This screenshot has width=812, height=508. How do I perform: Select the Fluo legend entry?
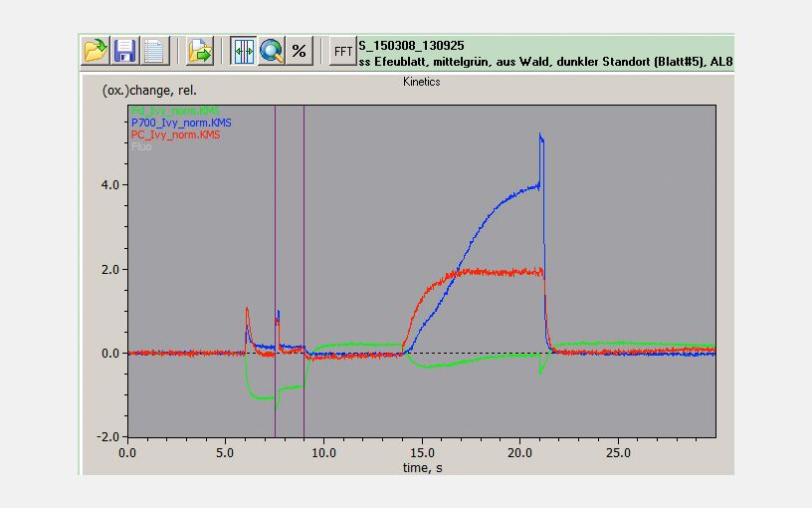click(x=141, y=146)
